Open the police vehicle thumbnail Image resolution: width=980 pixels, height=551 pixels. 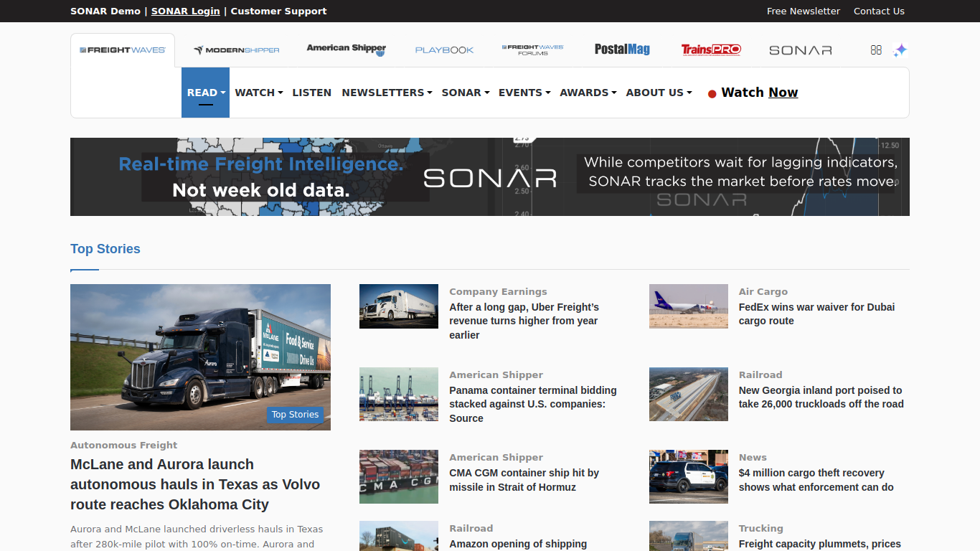click(x=689, y=476)
